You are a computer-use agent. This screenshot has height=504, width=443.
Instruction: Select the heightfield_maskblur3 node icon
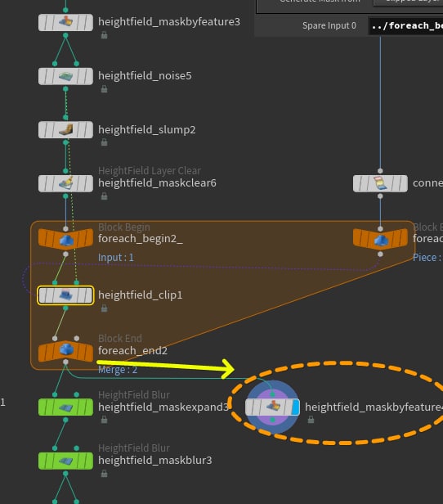coord(66,461)
